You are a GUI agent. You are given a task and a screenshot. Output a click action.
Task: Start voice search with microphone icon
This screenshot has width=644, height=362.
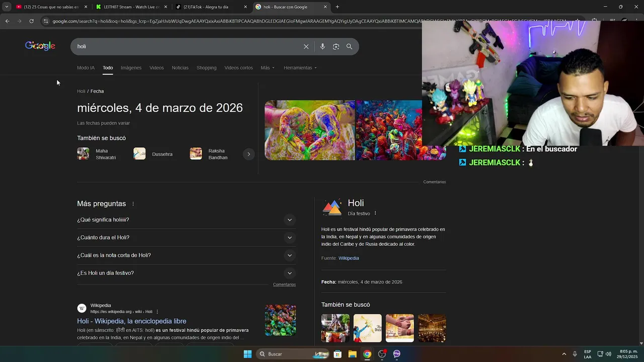pos(323,46)
